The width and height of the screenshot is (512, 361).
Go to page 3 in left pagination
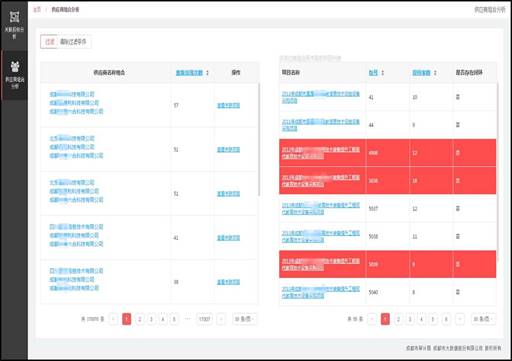coord(151,319)
